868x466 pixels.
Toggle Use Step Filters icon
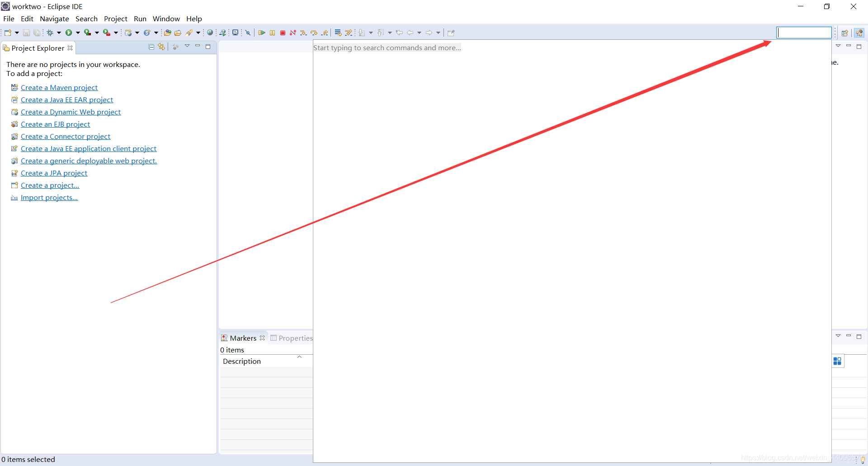349,33
